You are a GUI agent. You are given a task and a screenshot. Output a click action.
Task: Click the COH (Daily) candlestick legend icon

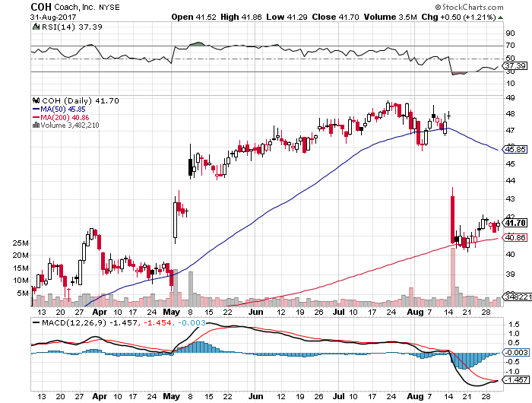[33, 100]
